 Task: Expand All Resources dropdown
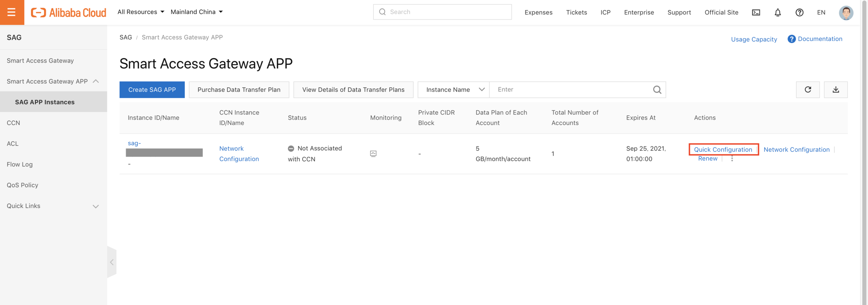coord(141,12)
